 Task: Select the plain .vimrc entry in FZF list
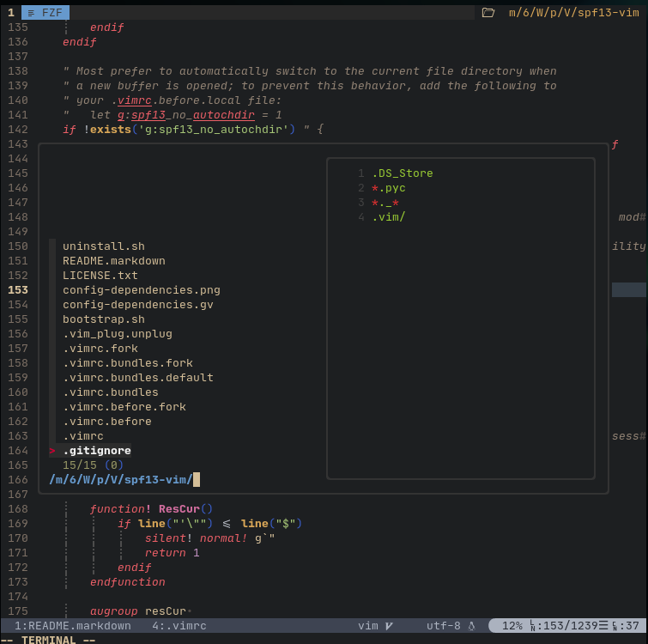tap(83, 436)
